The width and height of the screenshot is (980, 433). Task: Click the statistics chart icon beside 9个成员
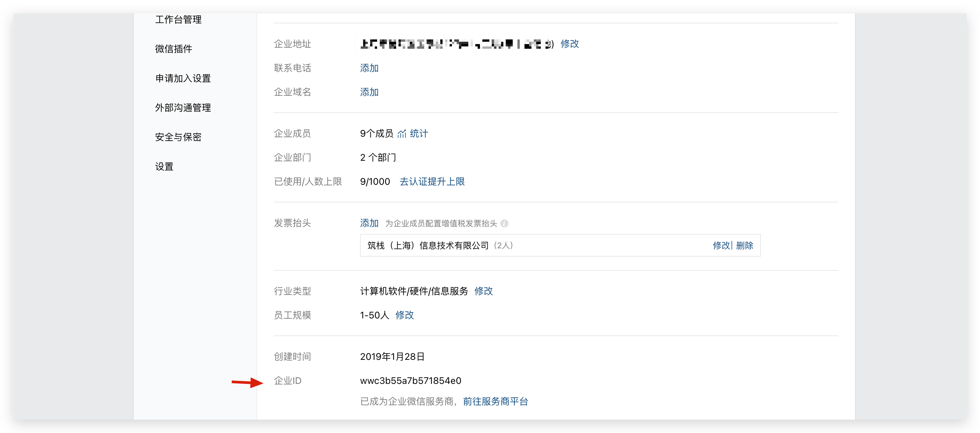coord(402,134)
